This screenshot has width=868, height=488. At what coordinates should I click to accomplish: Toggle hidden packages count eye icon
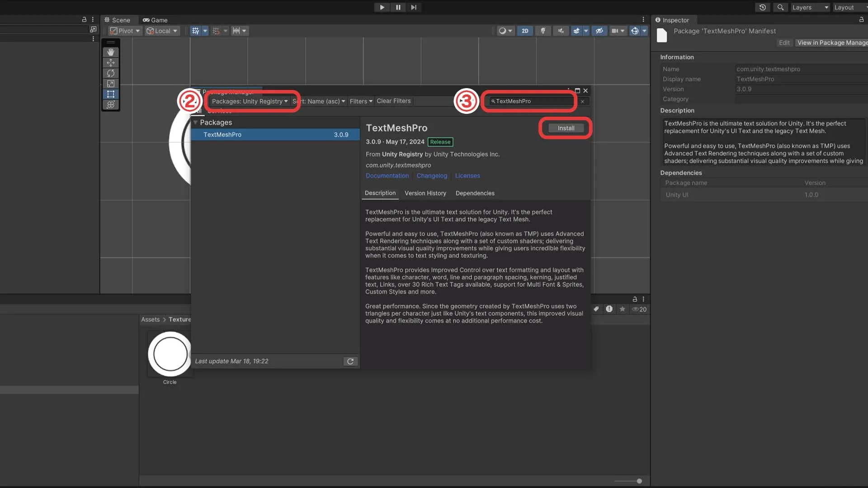click(639, 309)
